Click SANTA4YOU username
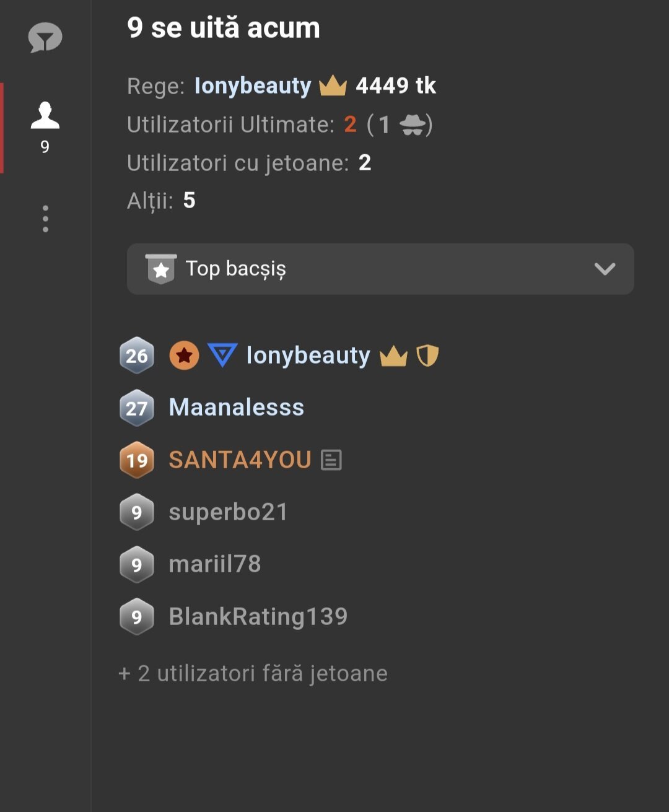Viewport: 669px width, 812px height. click(x=240, y=460)
